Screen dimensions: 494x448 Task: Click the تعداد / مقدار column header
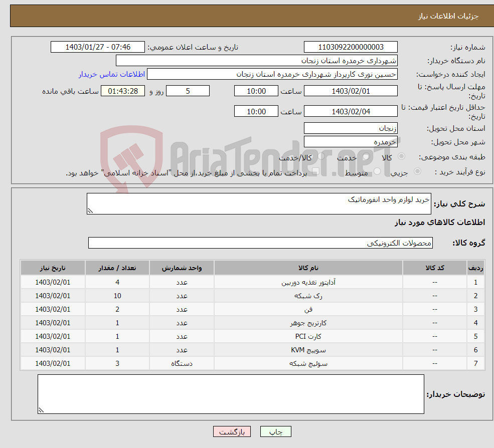click(x=117, y=268)
